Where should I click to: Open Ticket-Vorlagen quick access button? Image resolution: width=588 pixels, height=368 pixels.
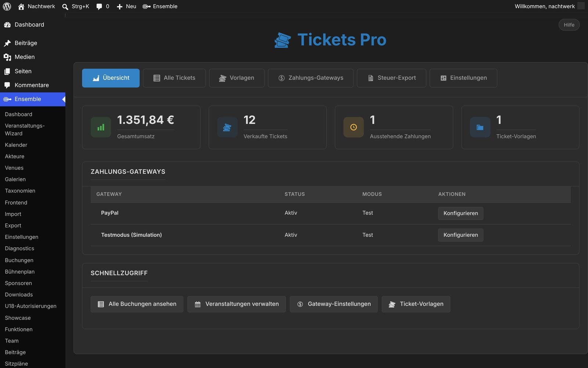[416, 304]
